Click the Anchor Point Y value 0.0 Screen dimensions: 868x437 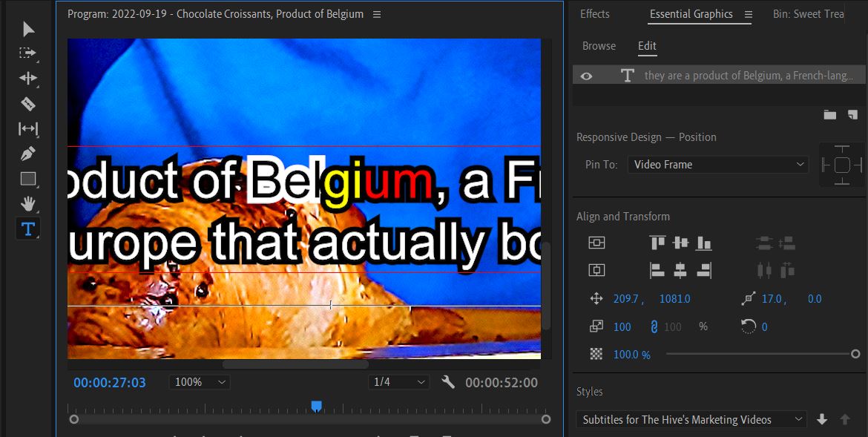(815, 299)
